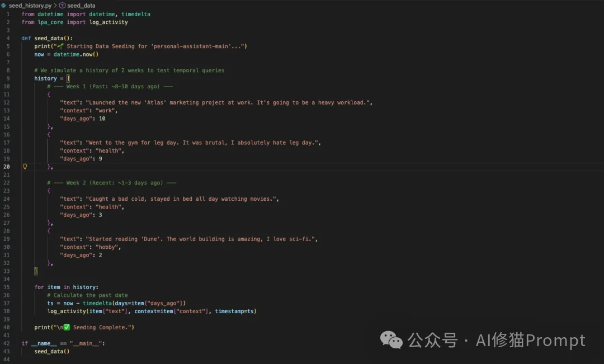Click the seed_data() call on line 43

point(51,351)
